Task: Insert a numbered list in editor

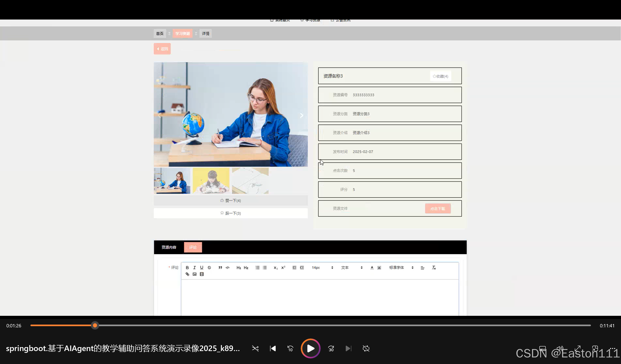Action: coord(257,267)
